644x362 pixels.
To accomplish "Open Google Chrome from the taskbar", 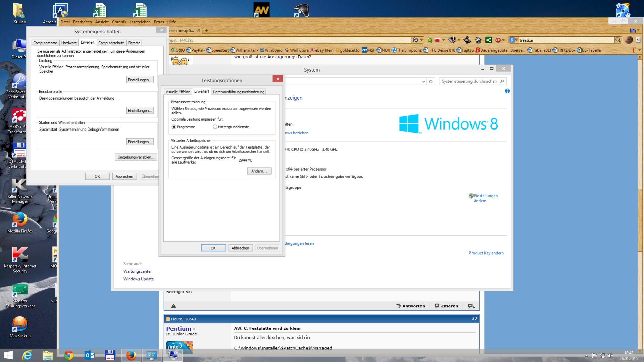I will 69,355.
